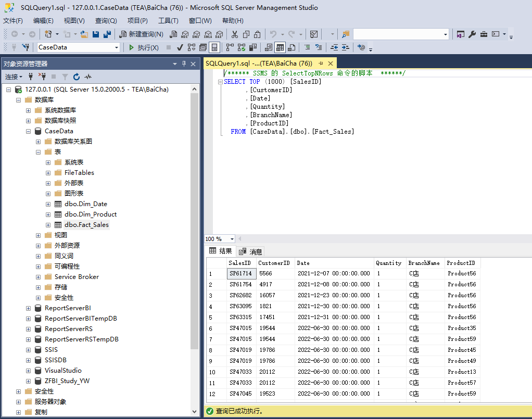The image size is (532, 419).
Task: Click the Copy icon in the toolbar
Action: [x=246, y=34]
